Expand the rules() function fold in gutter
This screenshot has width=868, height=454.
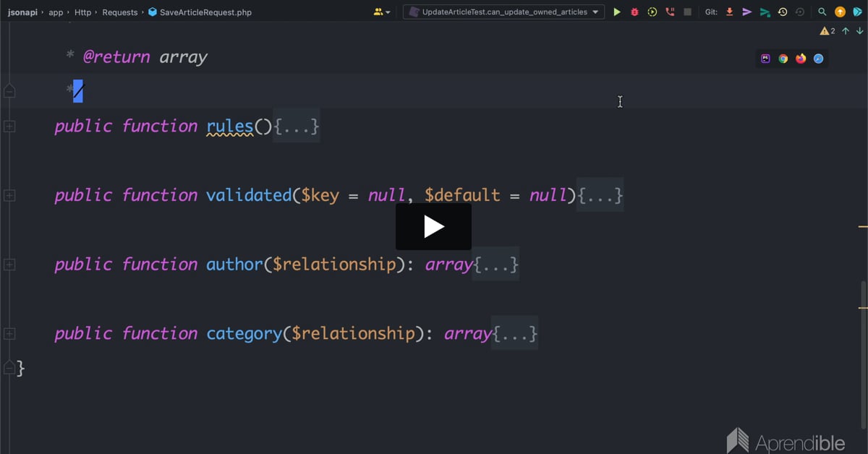tap(9, 127)
